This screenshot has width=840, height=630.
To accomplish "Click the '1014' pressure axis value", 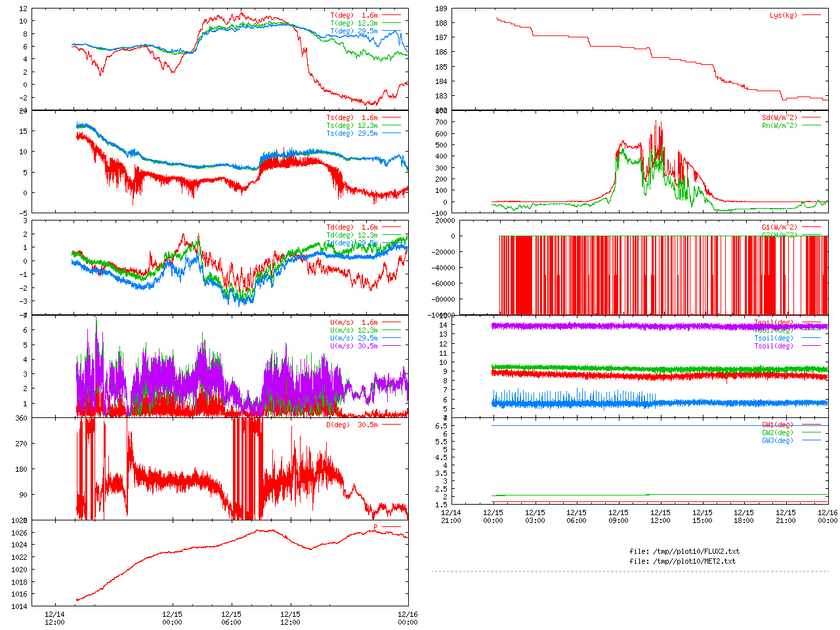I will point(20,606).
